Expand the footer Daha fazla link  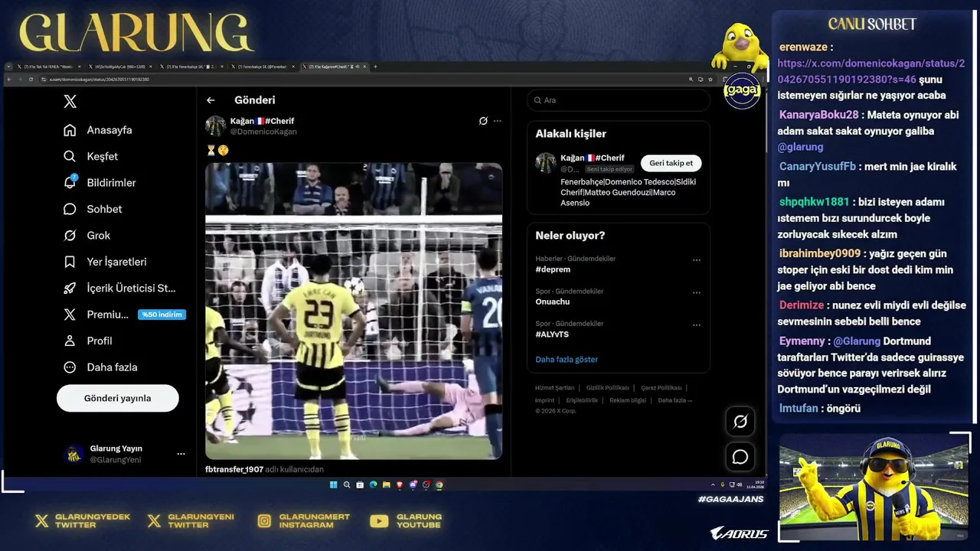click(675, 400)
